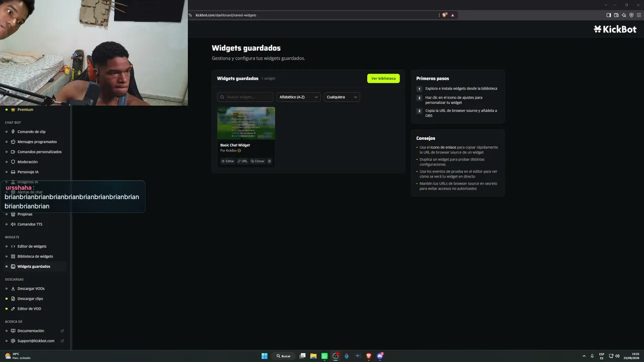
Task: Copy URL of Basic Chat Widget
Action: point(243,161)
